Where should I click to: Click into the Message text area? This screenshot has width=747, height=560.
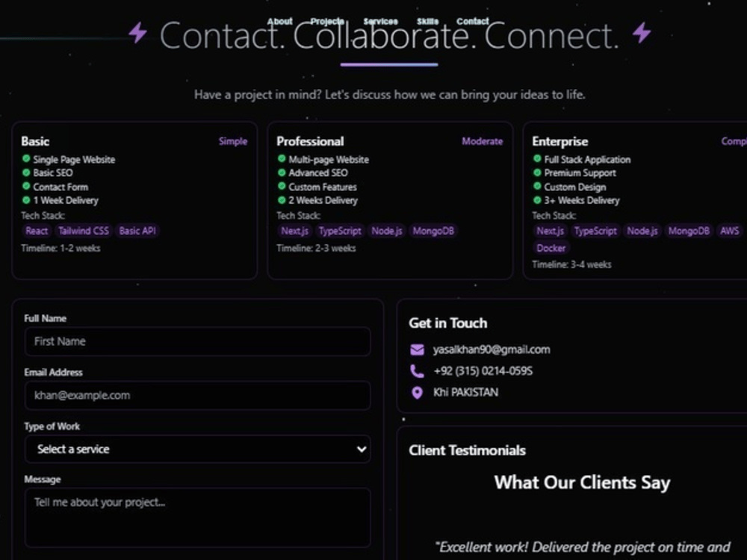[197, 517]
